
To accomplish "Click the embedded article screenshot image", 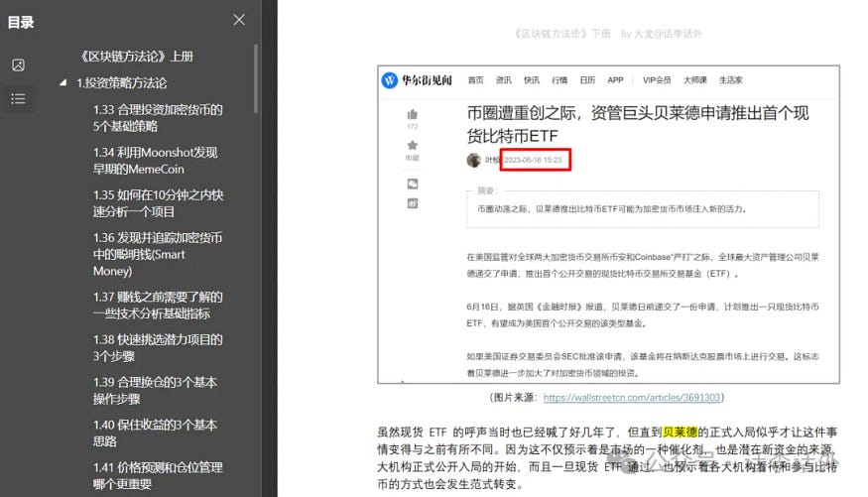I will [608, 224].
